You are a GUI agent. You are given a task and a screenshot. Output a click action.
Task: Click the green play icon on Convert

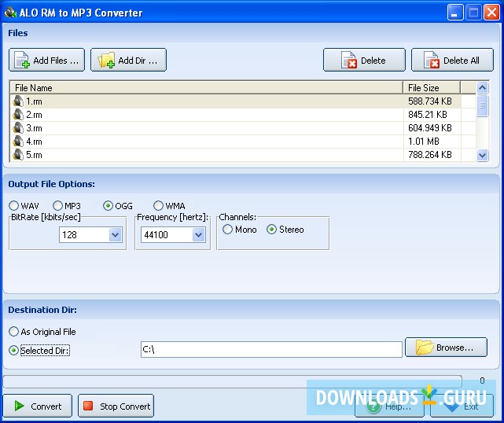click(20, 406)
